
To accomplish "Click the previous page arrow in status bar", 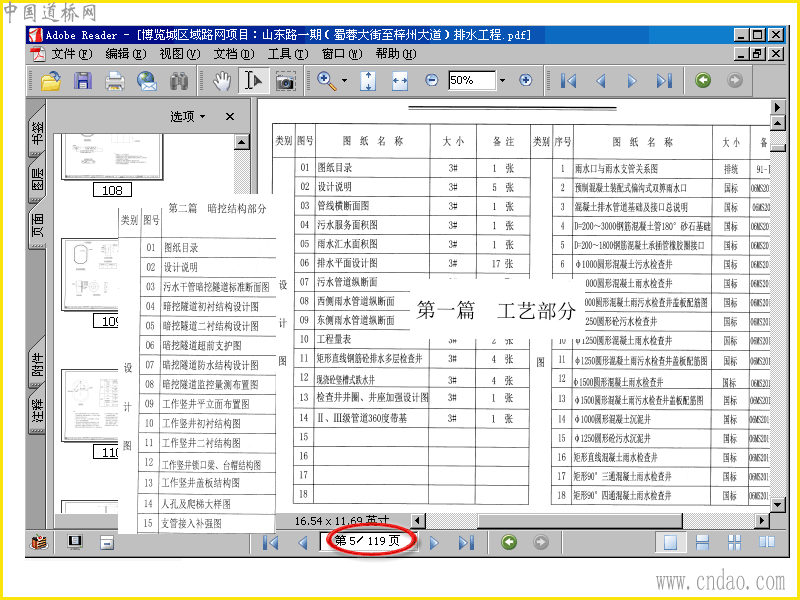I will click(303, 542).
